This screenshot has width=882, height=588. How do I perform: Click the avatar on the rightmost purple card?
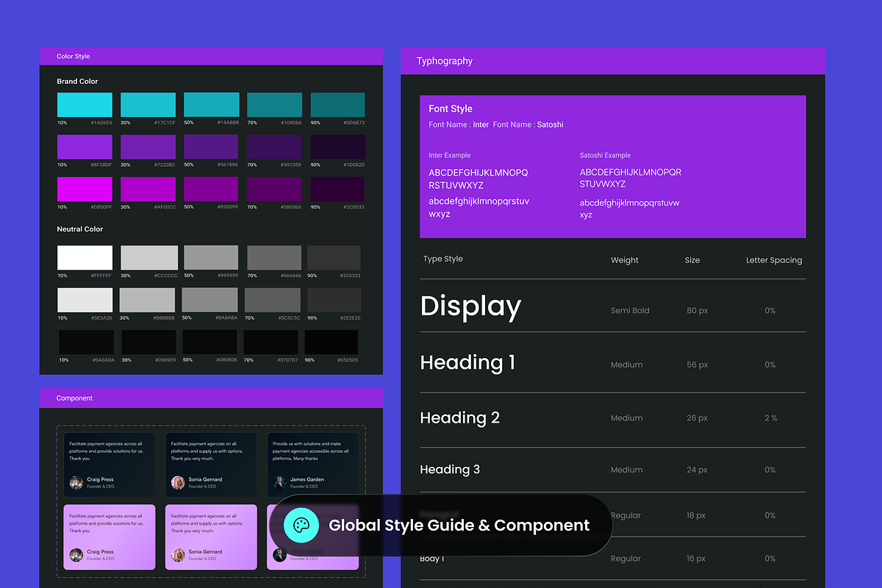(280, 555)
